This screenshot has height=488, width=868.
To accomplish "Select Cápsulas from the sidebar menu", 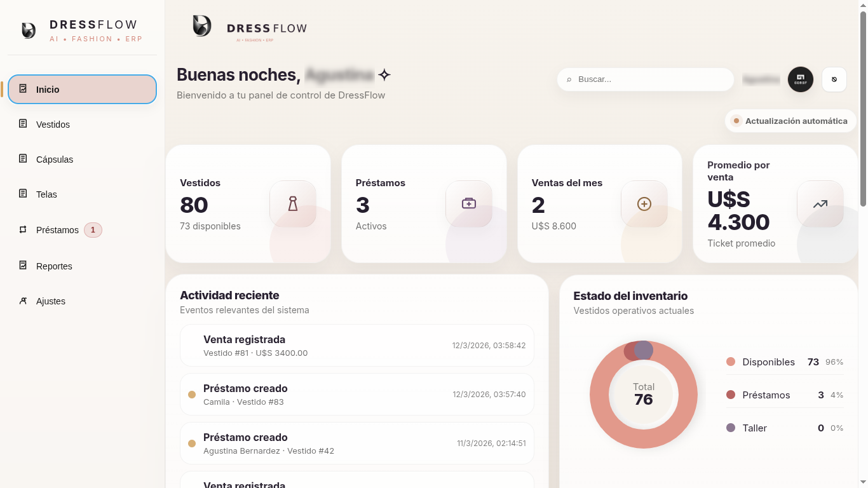I will (x=55, y=159).
